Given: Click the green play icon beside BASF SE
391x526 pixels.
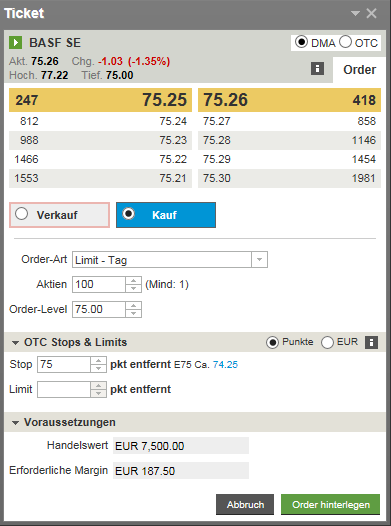Looking at the screenshot, I should point(15,43).
